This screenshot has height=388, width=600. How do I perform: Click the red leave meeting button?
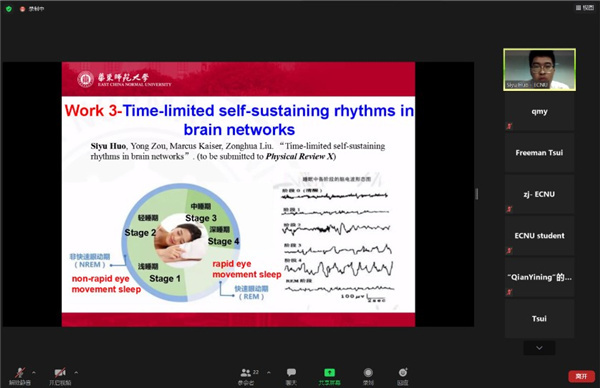tap(581, 376)
